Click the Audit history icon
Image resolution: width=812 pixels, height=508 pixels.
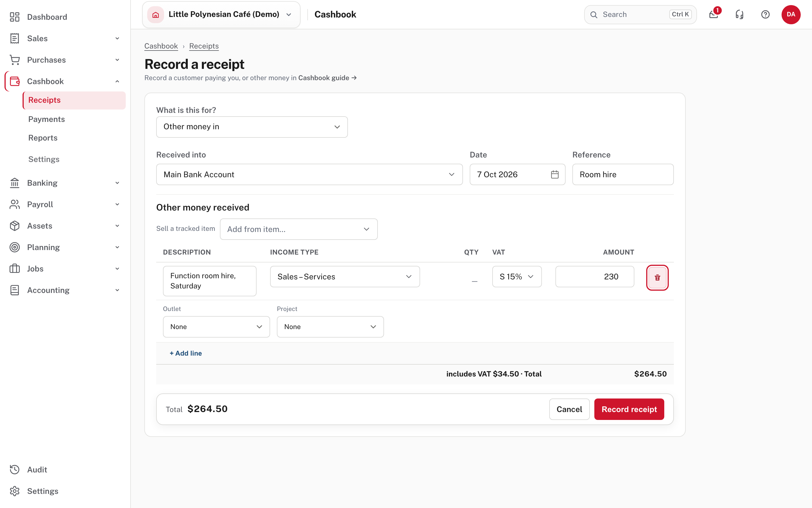click(14, 470)
